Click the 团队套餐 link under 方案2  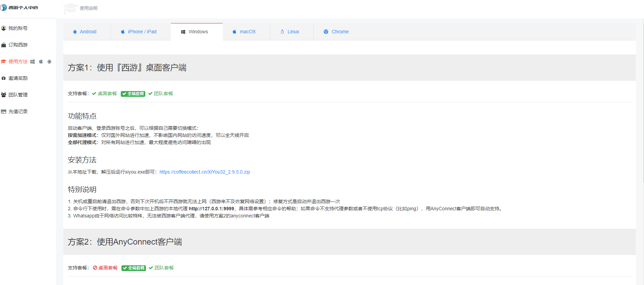point(164,268)
